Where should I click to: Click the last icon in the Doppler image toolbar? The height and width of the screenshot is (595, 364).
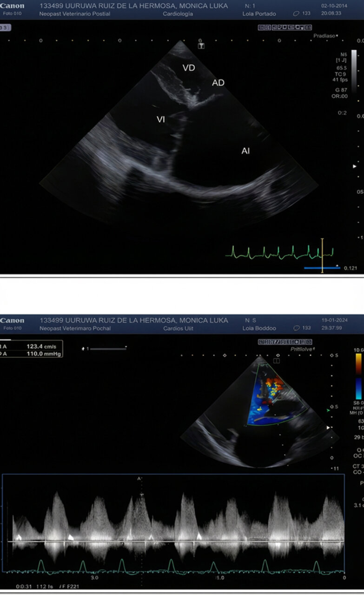(x=311, y=342)
